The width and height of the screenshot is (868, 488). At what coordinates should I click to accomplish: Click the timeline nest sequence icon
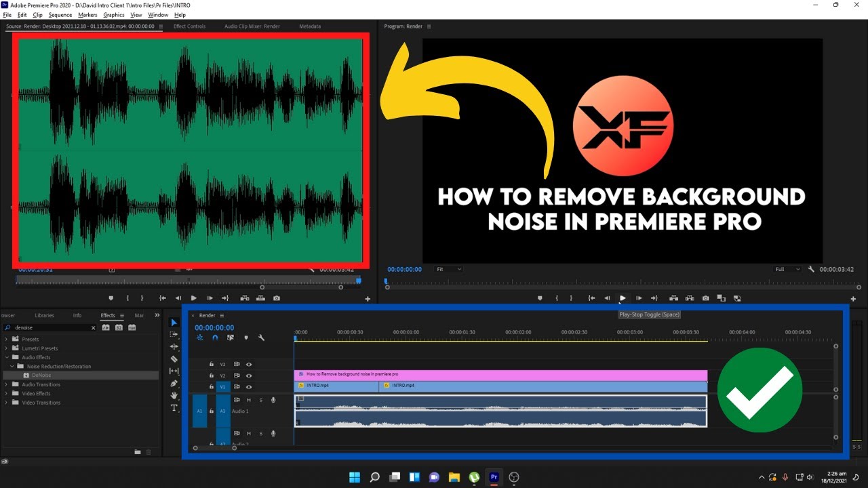click(199, 338)
